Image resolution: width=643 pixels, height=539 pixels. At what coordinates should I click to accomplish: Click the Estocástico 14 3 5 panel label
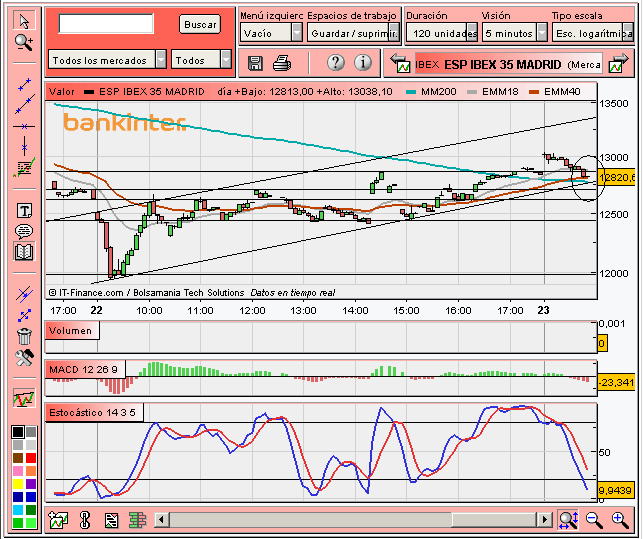[93, 413]
